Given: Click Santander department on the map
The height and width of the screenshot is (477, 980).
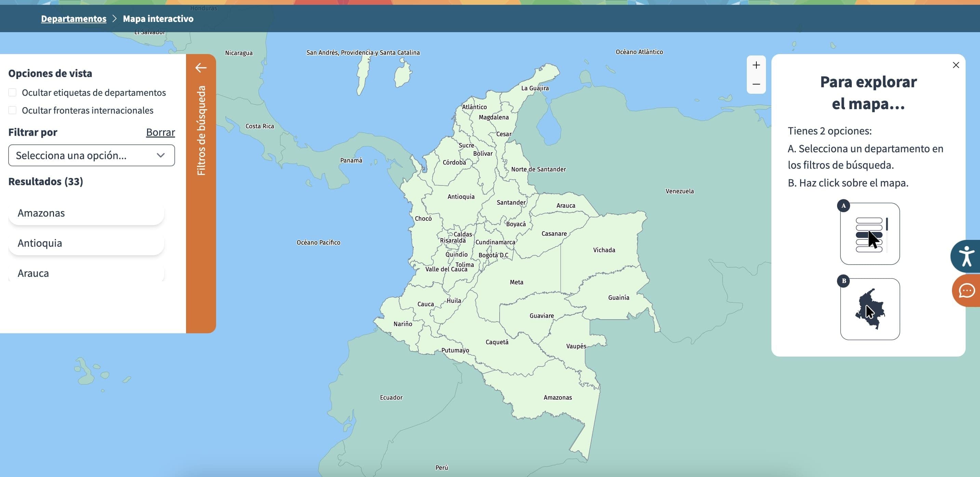Looking at the screenshot, I should pos(511,202).
